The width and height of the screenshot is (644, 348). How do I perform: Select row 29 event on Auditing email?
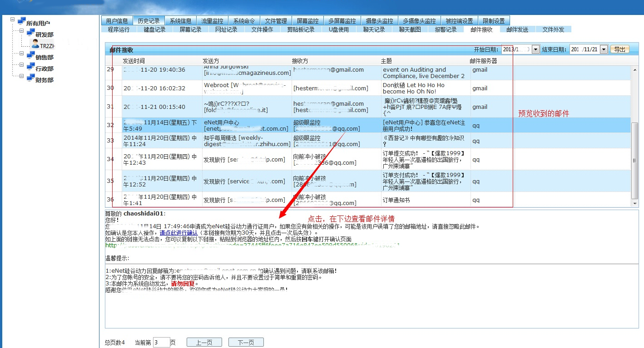(x=368, y=73)
